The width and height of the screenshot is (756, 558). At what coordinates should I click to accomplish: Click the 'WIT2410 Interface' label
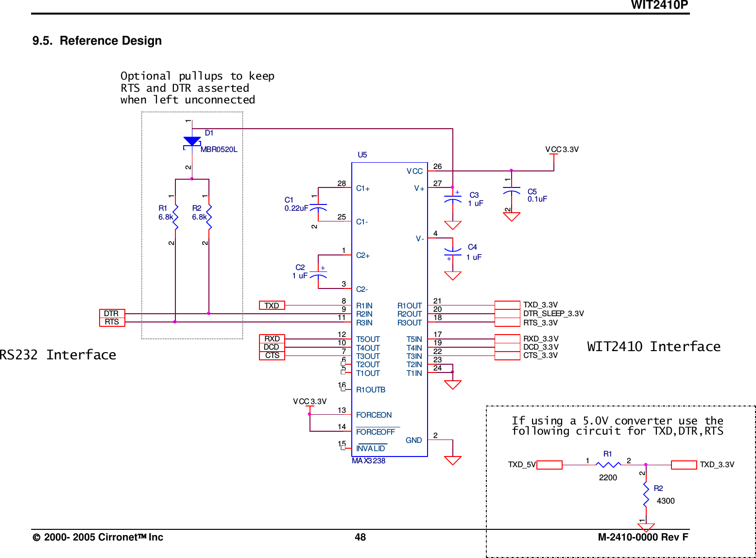point(654,347)
